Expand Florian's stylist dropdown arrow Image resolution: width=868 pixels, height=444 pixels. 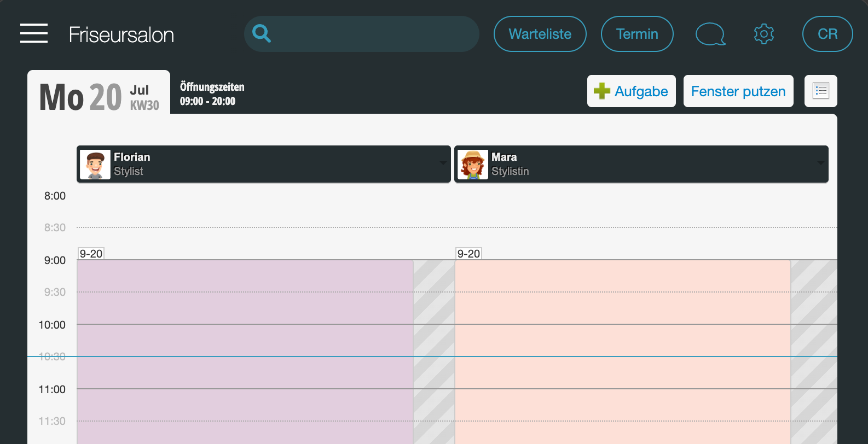click(x=443, y=163)
